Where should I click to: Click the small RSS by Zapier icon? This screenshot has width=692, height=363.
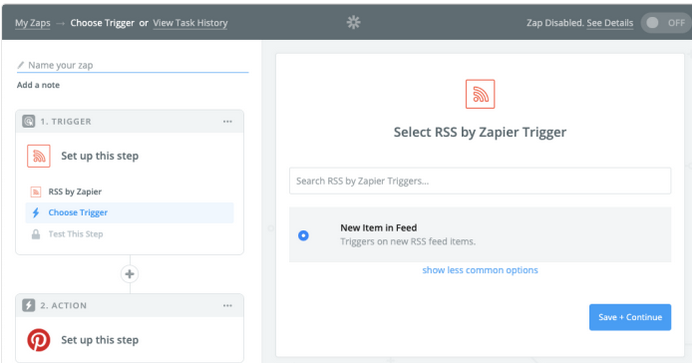36,191
